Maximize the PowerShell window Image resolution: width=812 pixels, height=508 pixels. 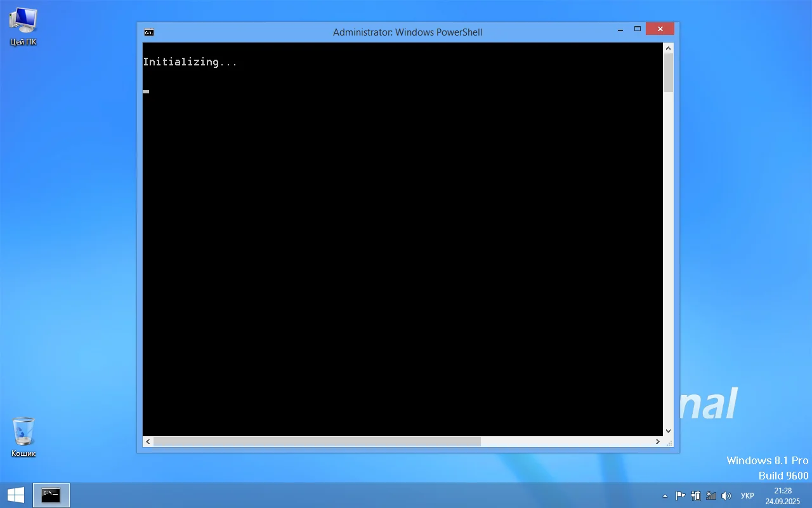tap(638, 29)
